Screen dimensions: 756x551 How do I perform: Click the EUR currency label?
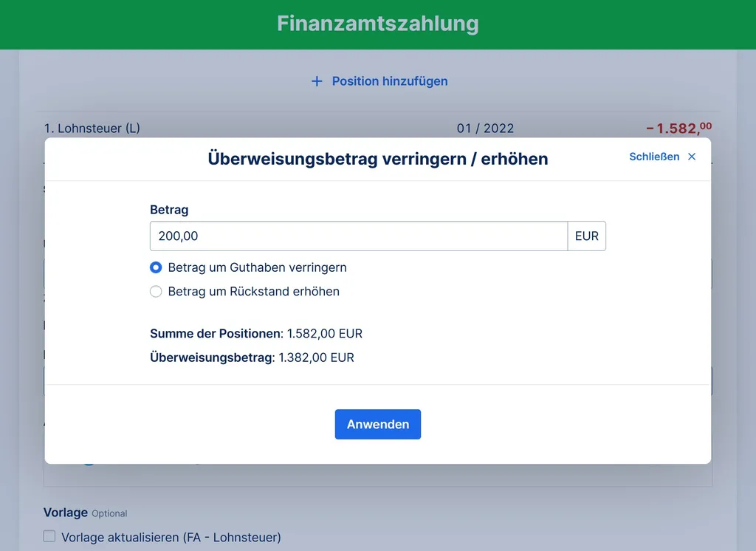[587, 236]
